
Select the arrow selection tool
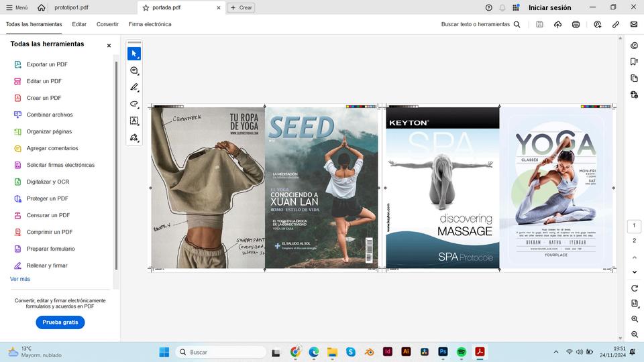click(x=134, y=54)
